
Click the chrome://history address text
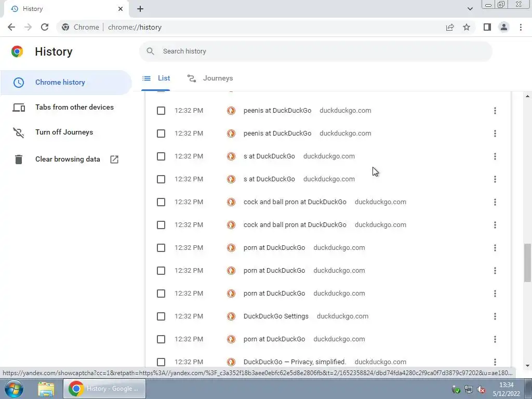(135, 27)
